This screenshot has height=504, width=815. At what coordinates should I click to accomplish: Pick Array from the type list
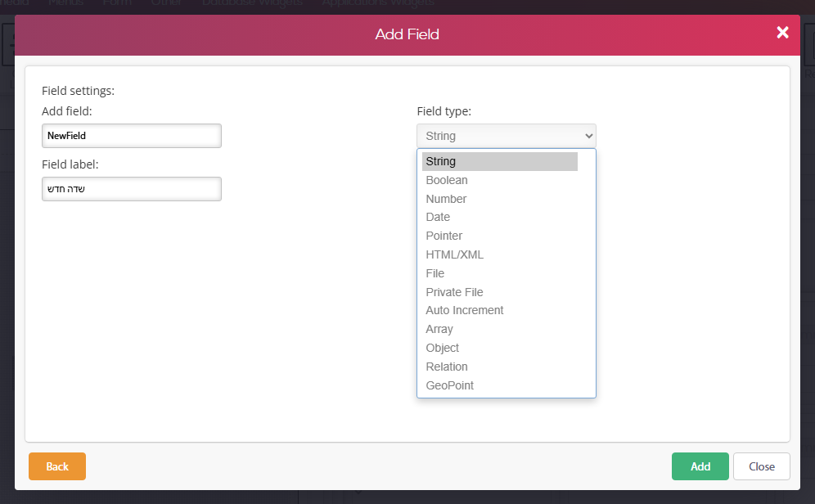click(x=499, y=329)
